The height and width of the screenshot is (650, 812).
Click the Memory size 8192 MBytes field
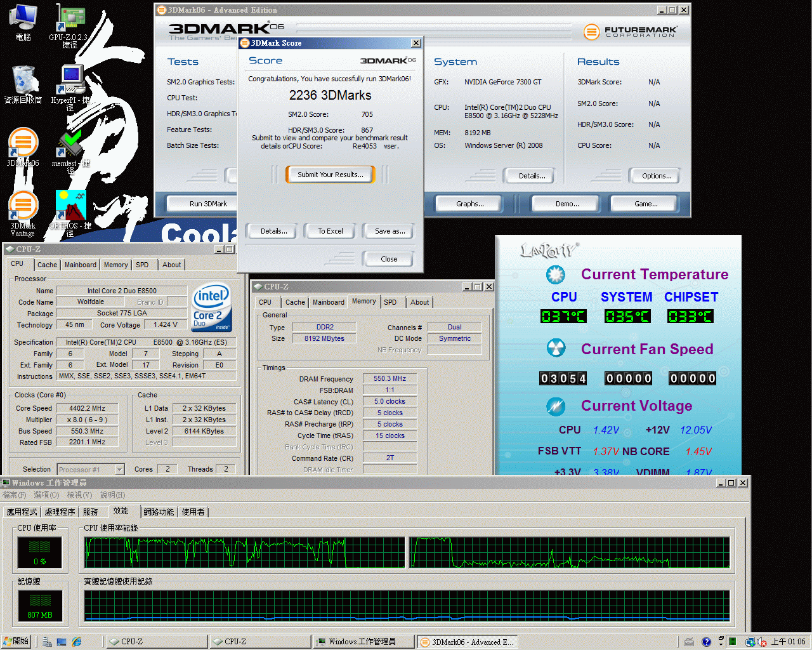click(324, 338)
